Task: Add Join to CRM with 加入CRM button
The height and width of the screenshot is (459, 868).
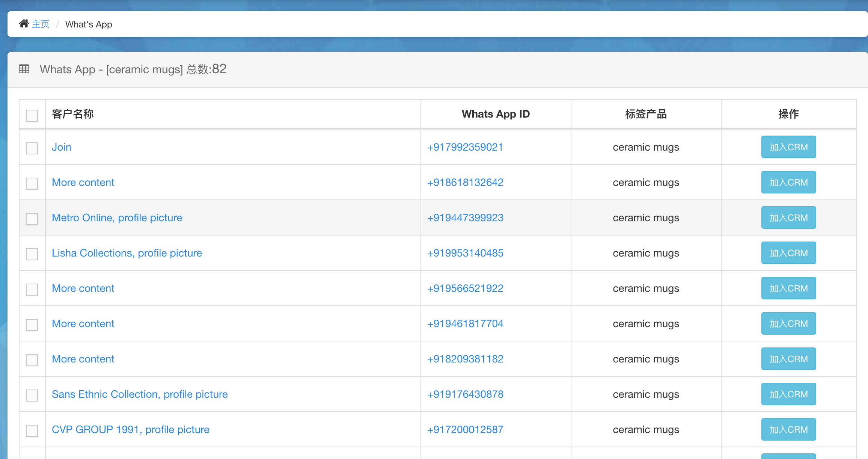Action: click(788, 147)
